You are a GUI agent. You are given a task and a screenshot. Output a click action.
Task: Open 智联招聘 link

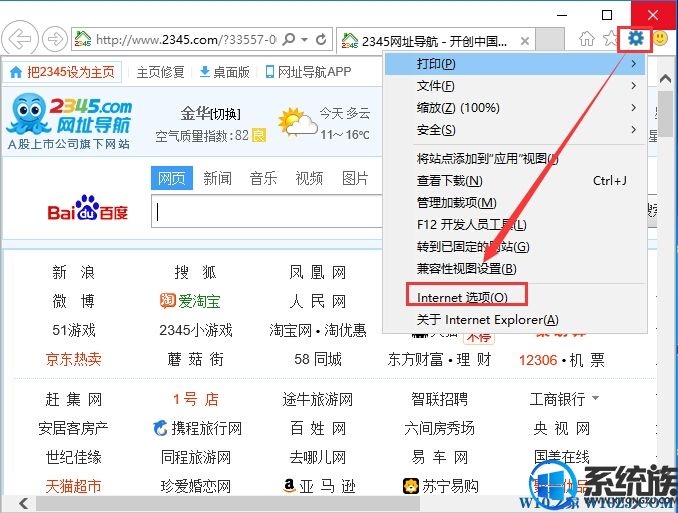point(440,399)
